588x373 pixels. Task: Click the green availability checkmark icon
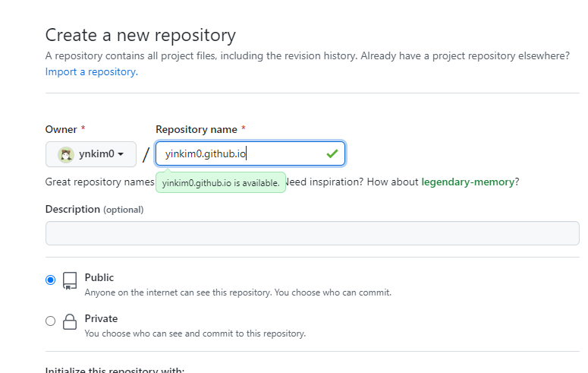332,153
